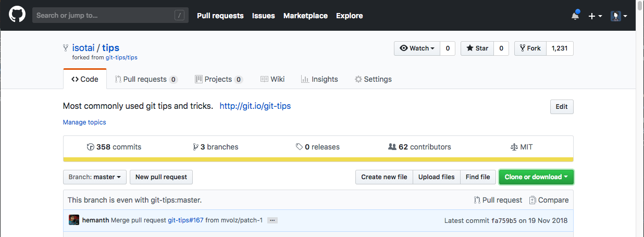The image size is (644, 237).
Task: Star the tips repository
Action: coord(477,48)
